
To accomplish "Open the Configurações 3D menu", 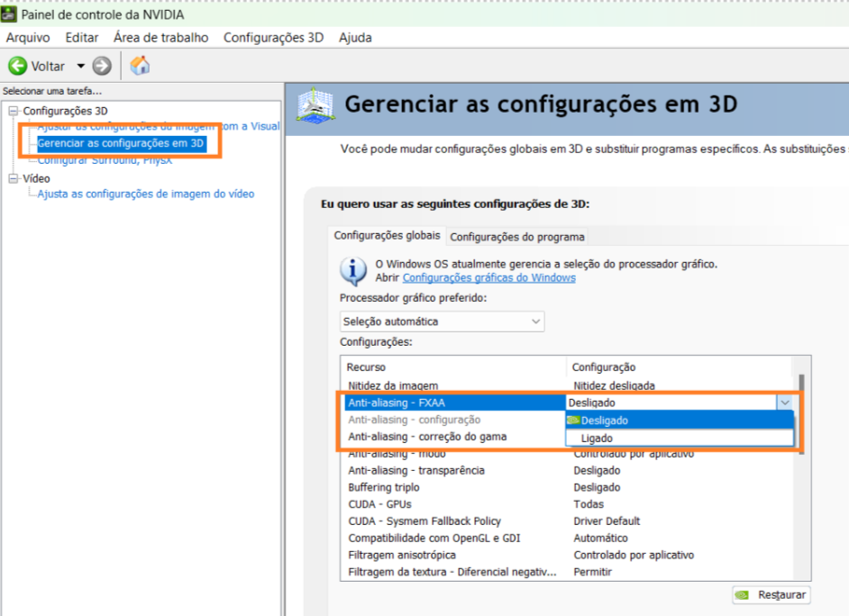I will pos(273,38).
